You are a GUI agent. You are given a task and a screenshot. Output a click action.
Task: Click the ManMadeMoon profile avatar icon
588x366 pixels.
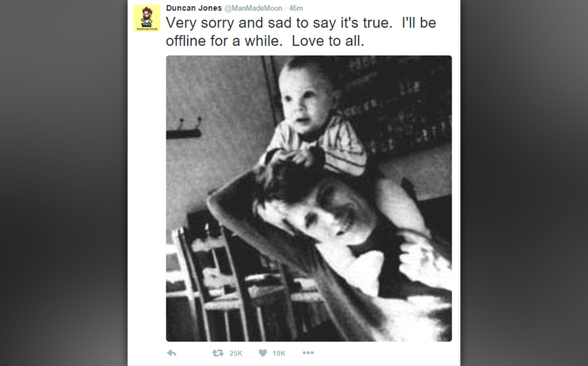(x=146, y=18)
